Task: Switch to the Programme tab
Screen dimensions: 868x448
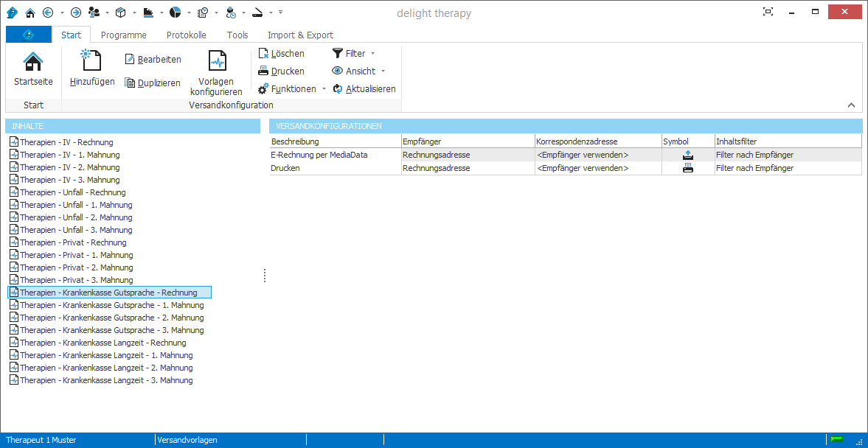Action: 123,35
